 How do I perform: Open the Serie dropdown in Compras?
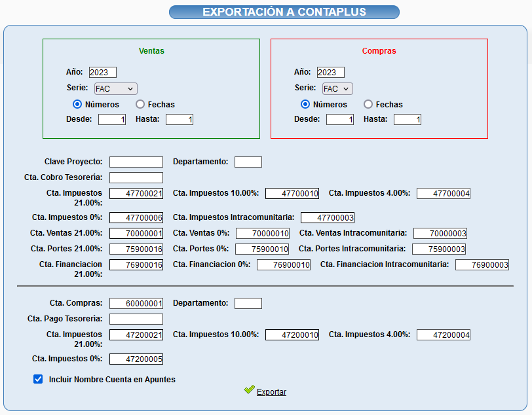(337, 88)
